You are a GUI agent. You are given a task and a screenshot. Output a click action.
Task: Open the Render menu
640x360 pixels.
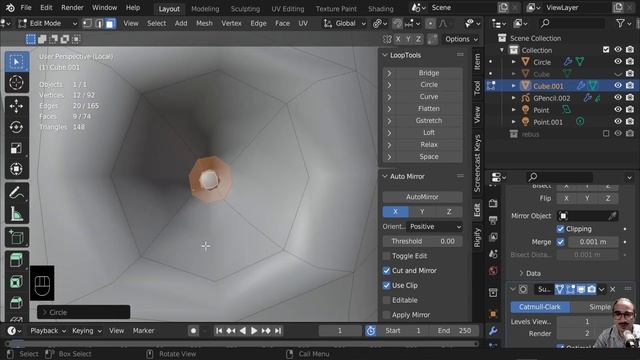pos(72,8)
